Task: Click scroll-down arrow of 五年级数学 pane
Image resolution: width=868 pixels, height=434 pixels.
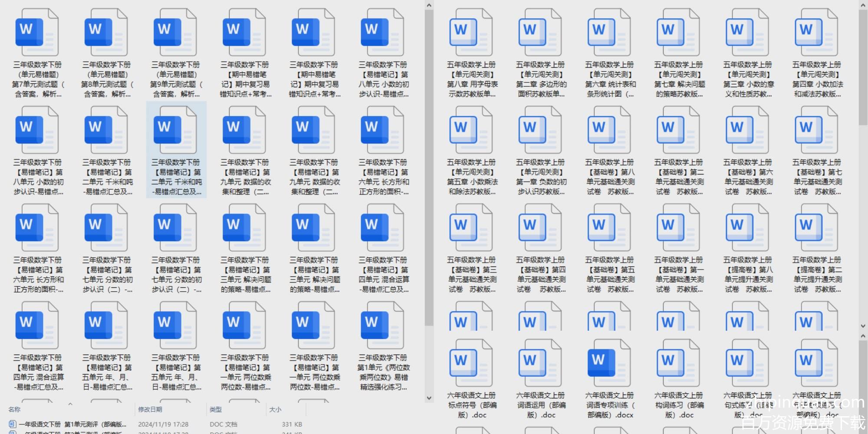Action: [x=863, y=326]
